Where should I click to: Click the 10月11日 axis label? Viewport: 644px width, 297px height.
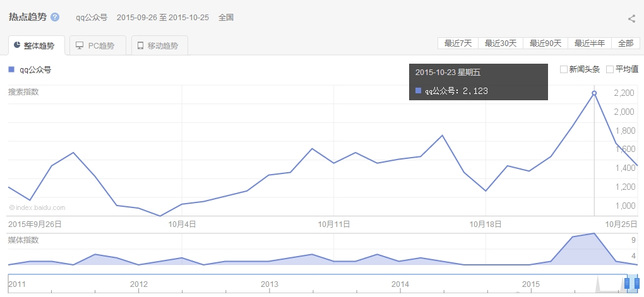point(334,224)
